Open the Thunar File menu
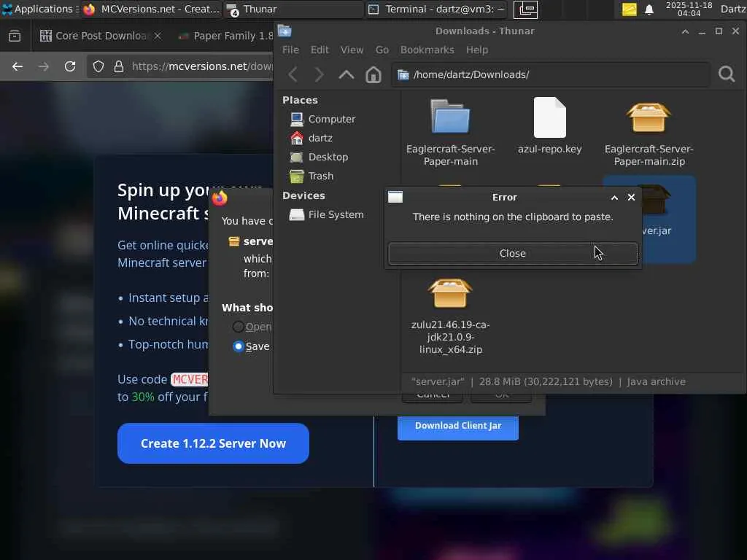This screenshot has height=560, width=747. coord(290,50)
